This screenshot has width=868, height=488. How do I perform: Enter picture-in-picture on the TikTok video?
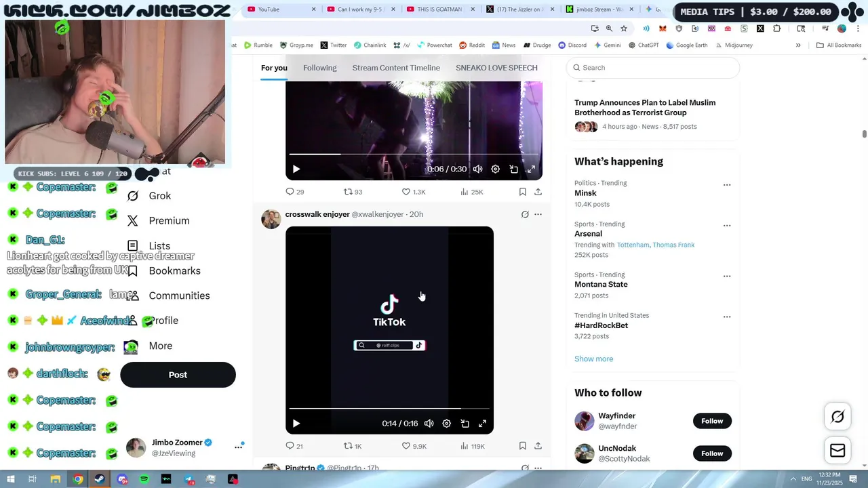465,424
